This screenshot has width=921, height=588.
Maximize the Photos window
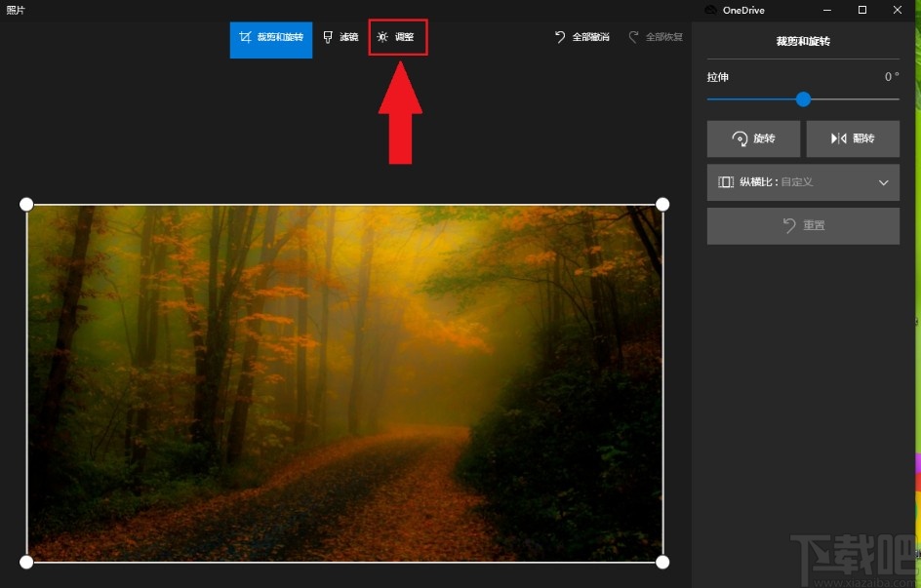(862, 10)
